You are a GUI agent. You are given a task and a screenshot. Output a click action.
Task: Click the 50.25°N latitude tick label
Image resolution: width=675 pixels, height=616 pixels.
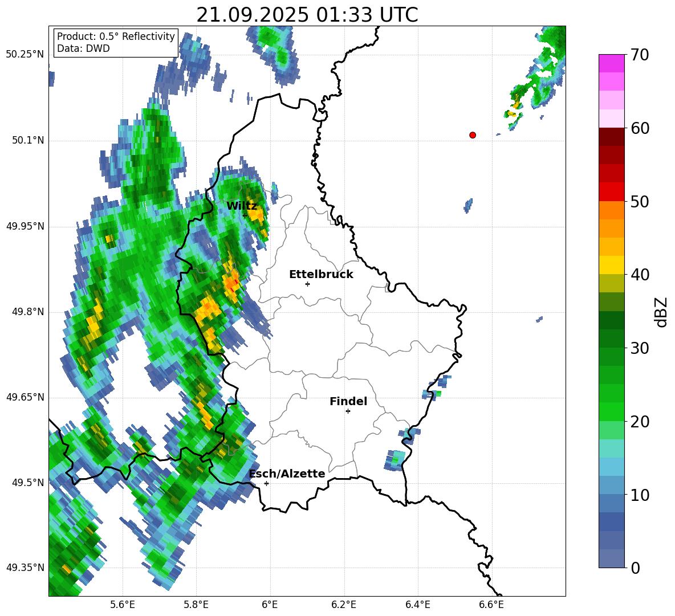(25, 55)
